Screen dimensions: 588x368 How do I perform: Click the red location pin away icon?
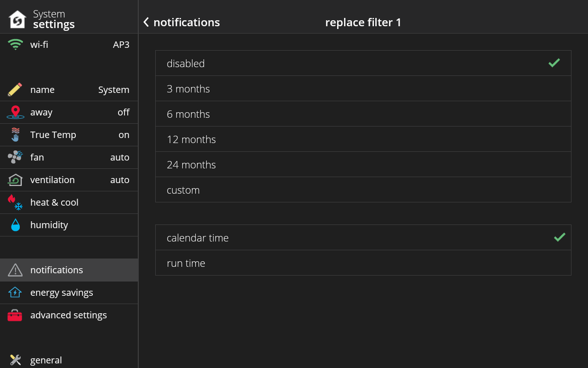pos(15,112)
